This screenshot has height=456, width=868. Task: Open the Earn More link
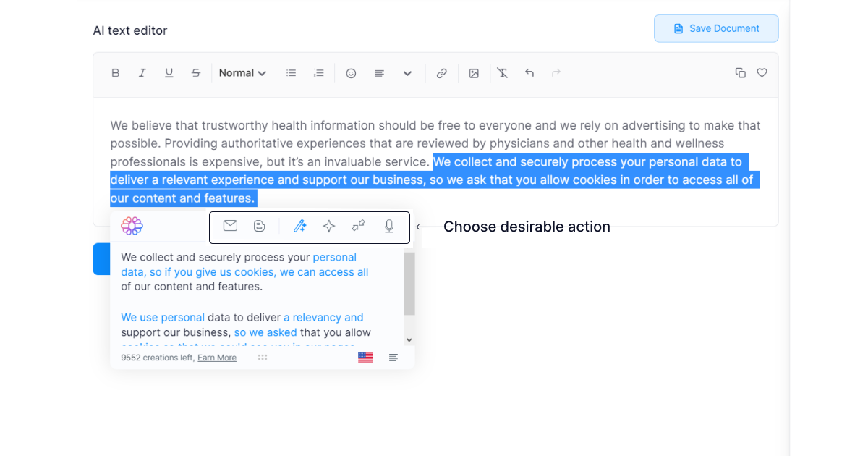[x=217, y=358]
